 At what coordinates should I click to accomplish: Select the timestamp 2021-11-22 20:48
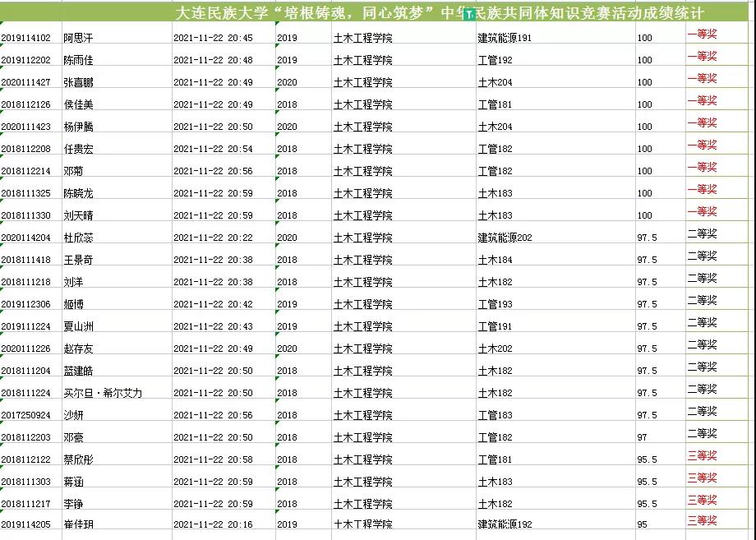coord(213,60)
